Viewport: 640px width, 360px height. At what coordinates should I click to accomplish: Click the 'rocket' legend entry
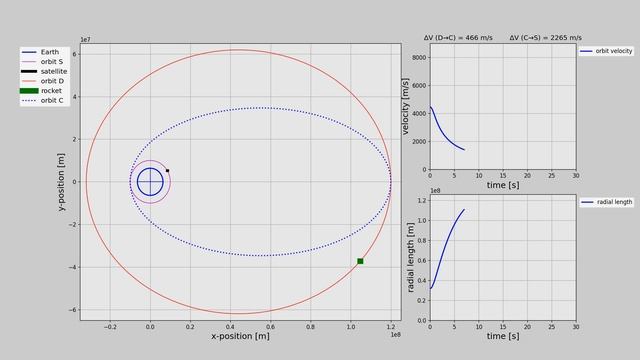point(41,91)
